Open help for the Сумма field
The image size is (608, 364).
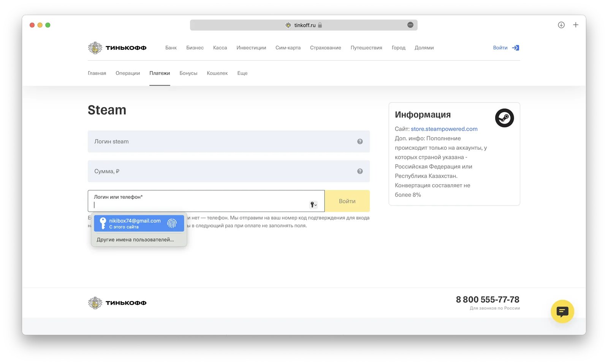pyautogui.click(x=360, y=171)
